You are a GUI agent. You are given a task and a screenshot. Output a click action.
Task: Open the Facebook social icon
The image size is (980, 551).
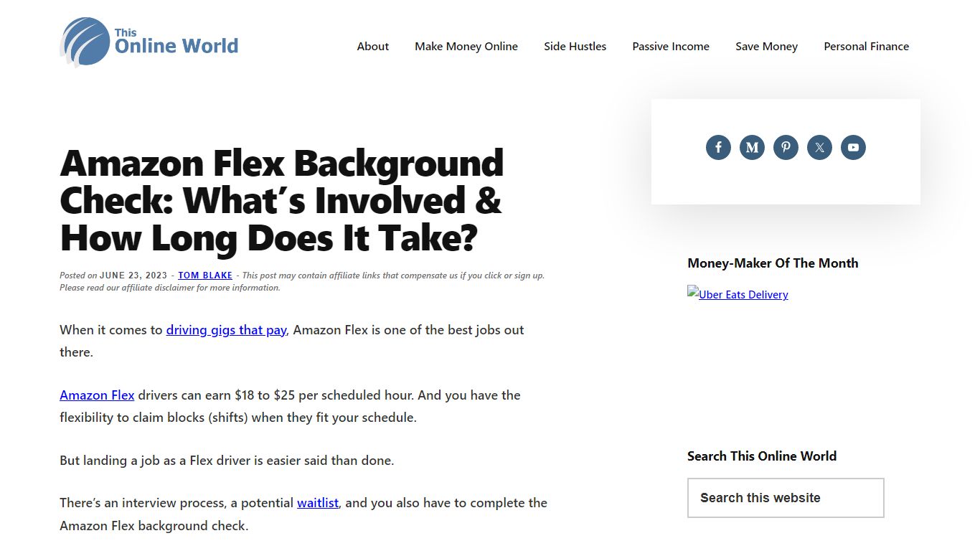718,147
